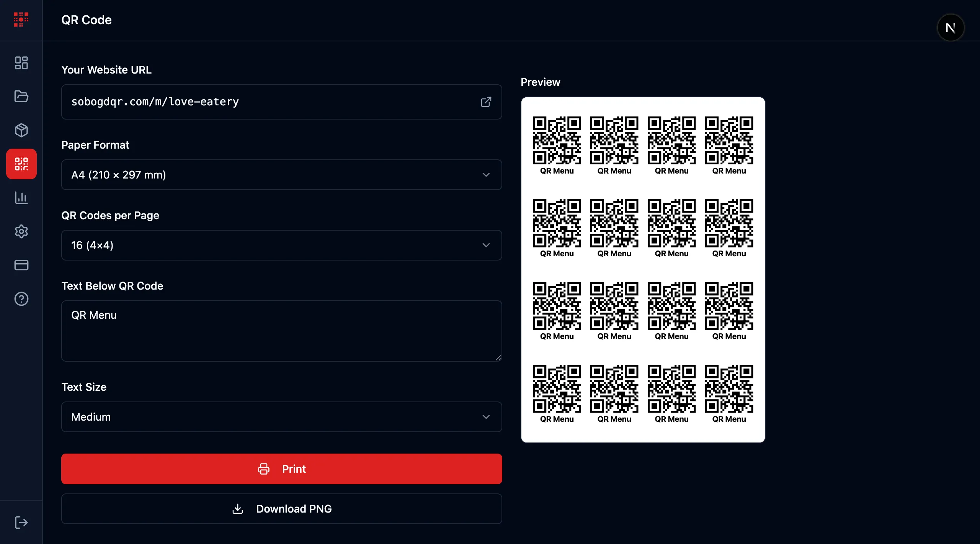The width and height of the screenshot is (980, 544).
Task: Open the Text Size dropdown showing Medium
Action: [x=281, y=417]
